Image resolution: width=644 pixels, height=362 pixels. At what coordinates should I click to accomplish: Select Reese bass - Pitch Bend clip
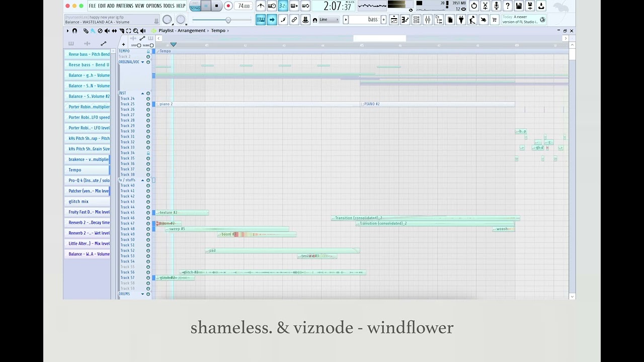coord(88,54)
